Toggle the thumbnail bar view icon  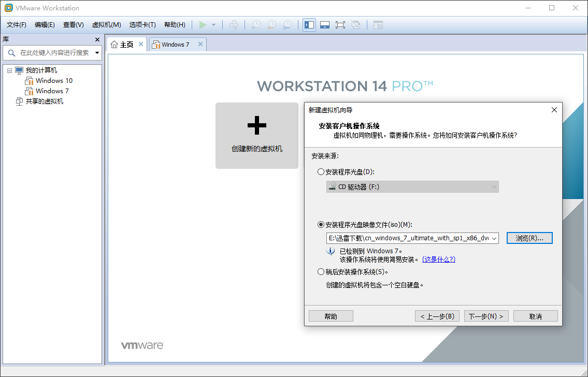point(325,25)
